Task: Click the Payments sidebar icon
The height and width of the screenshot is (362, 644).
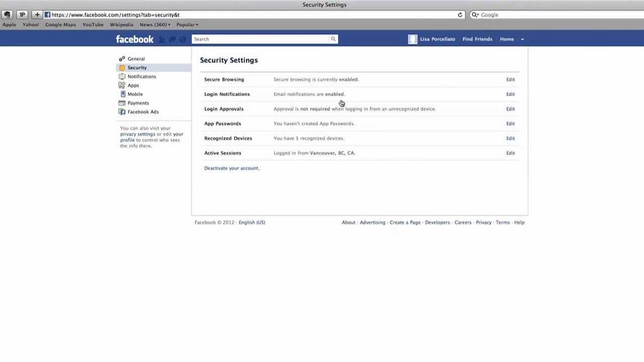Action: 122,103
